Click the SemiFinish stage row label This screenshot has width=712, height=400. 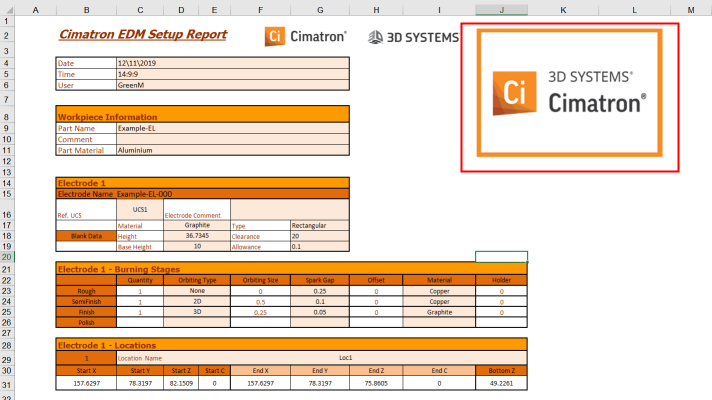pos(86,301)
